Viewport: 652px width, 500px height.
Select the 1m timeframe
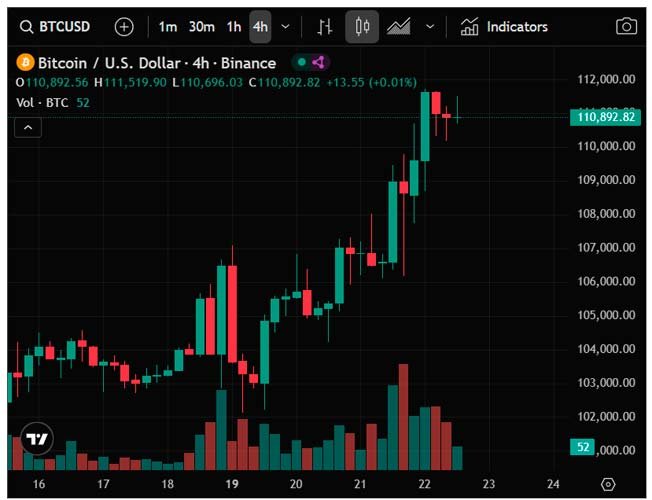[168, 27]
